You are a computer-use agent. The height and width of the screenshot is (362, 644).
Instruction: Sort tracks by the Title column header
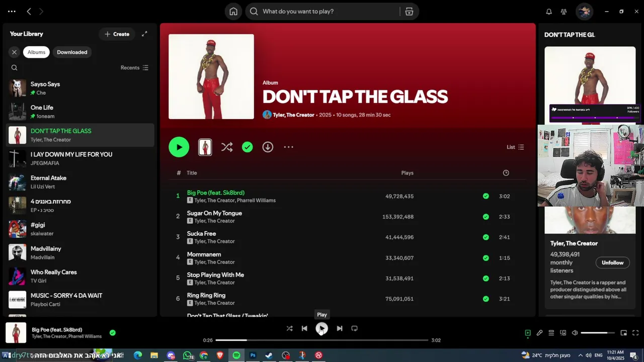(x=192, y=173)
